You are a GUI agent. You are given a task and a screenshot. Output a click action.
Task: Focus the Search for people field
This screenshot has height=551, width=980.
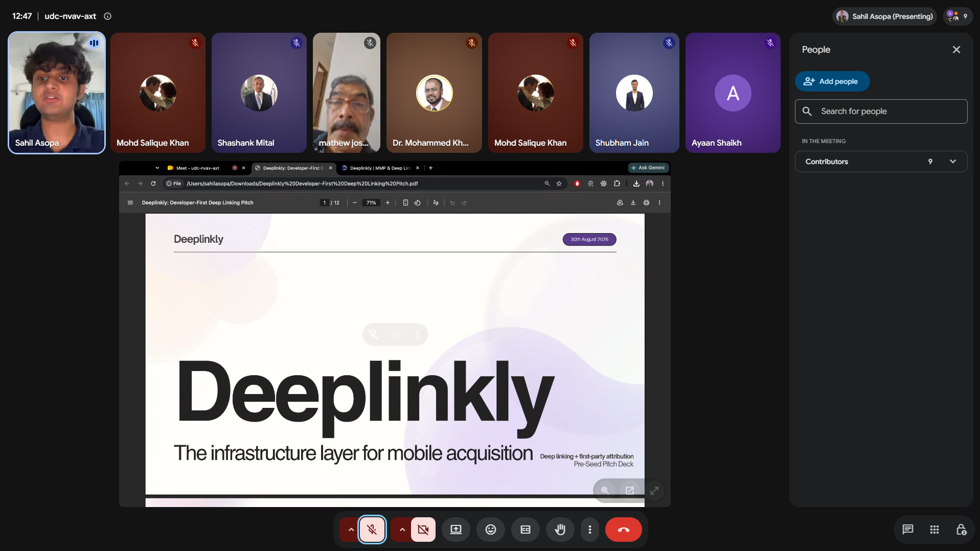[x=881, y=111]
